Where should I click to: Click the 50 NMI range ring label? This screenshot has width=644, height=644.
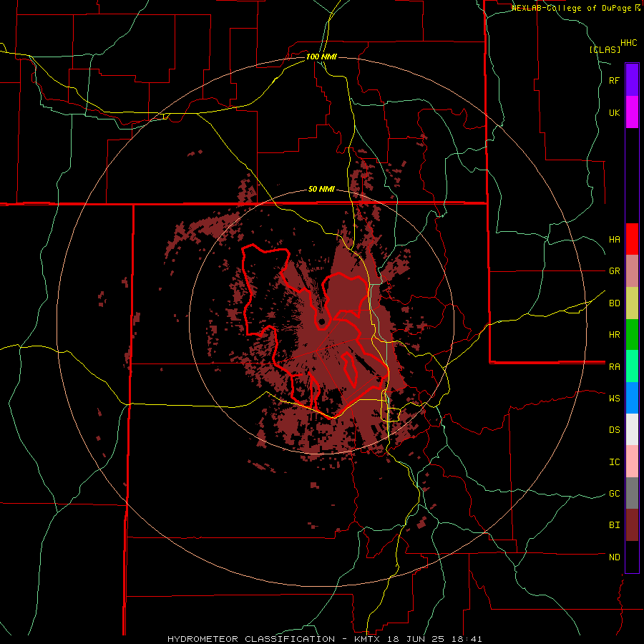pyautogui.click(x=321, y=190)
